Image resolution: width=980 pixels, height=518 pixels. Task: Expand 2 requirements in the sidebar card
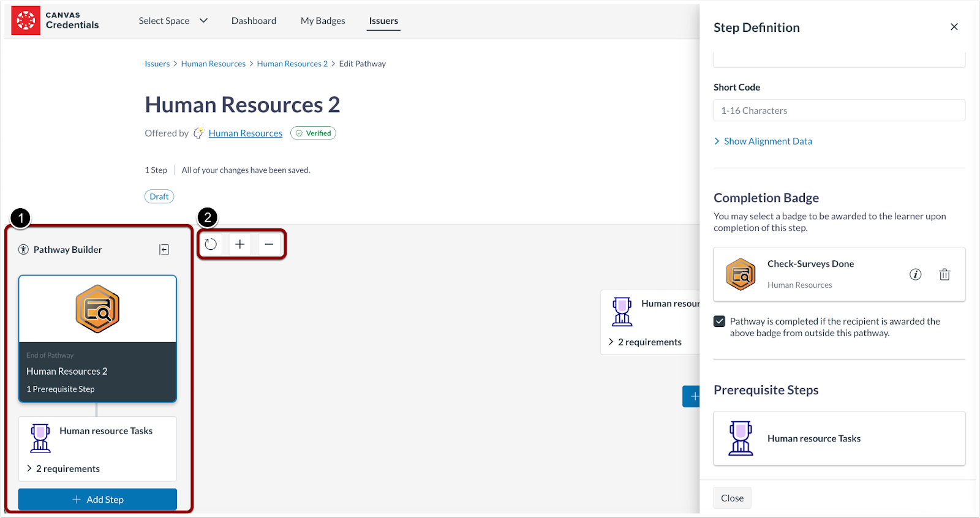(x=62, y=468)
